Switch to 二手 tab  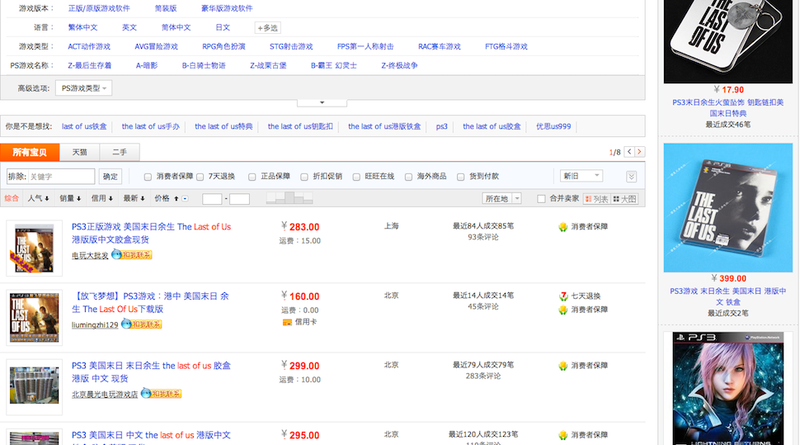(119, 152)
